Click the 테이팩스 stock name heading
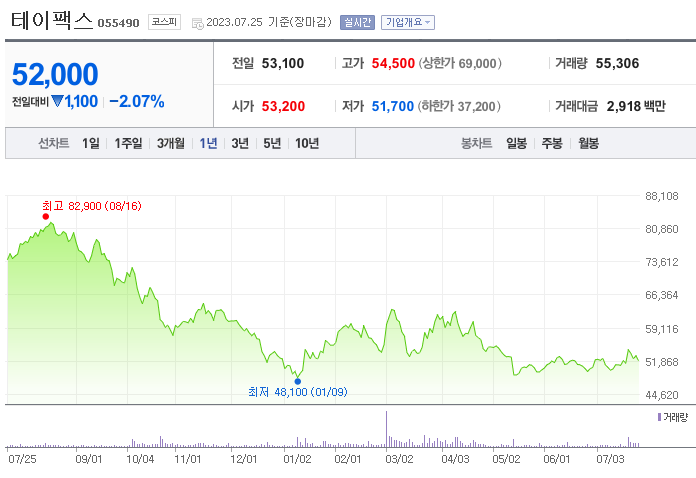 [x=52, y=21]
